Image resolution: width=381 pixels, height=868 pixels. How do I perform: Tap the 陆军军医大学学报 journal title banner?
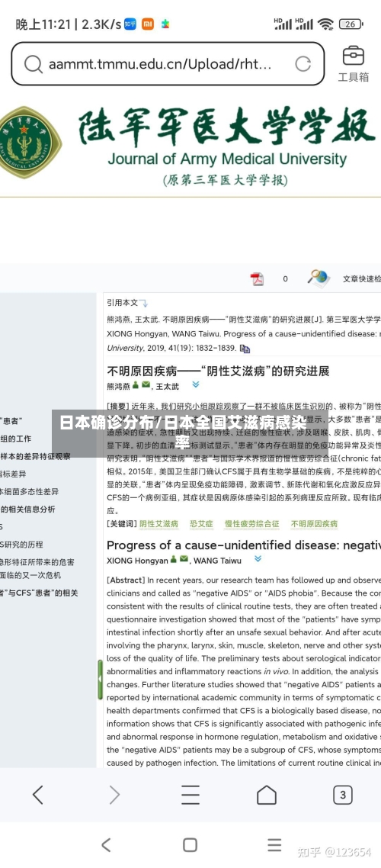click(226, 127)
